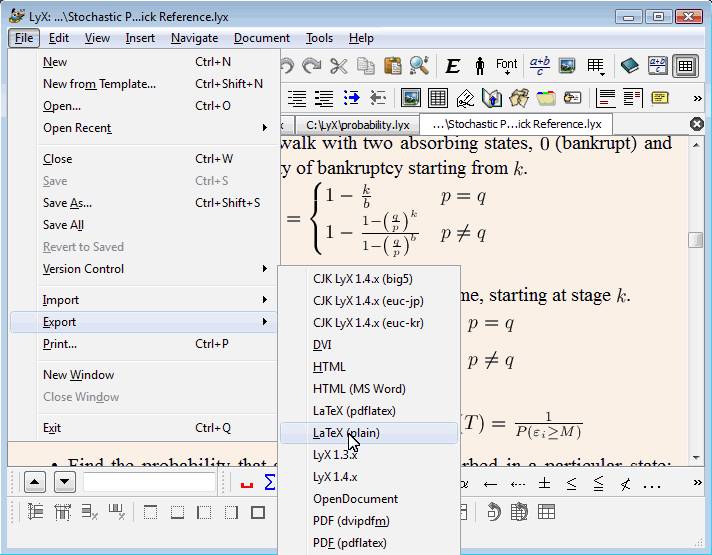Insert the plus-minus math symbol
The width and height of the screenshot is (712, 555).
pos(544,483)
